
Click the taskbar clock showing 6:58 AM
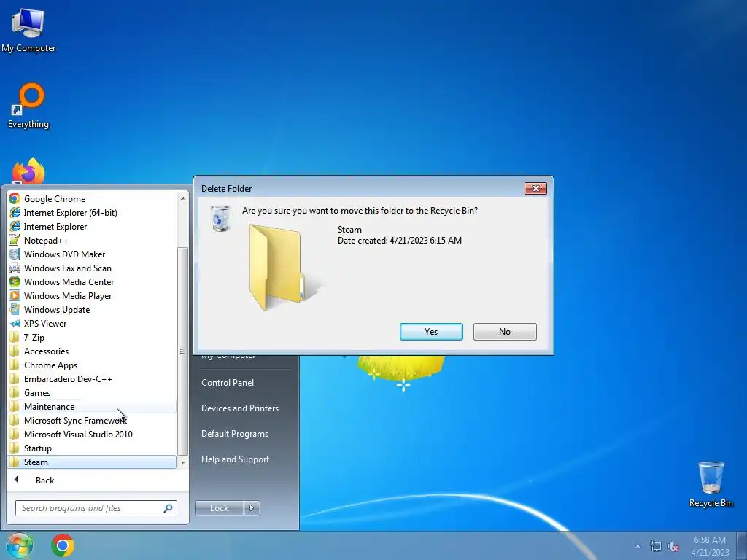[710, 546]
